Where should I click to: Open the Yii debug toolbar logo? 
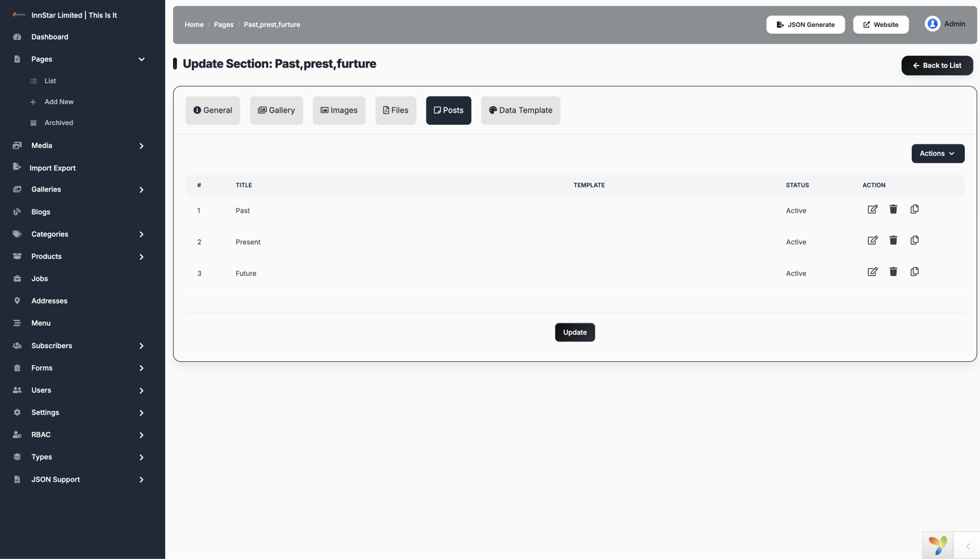937,545
